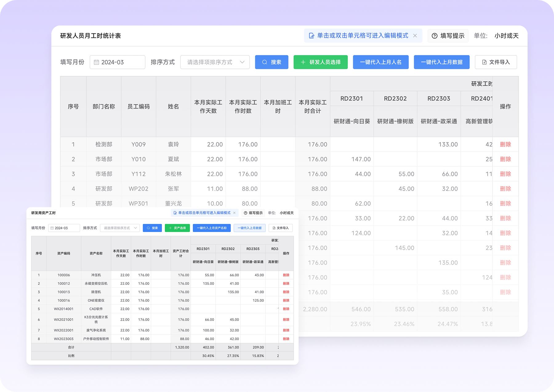The width and height of the screenshot is (554, 392).
Task: Close the edit hint in 研发用资产工时 panel
Action: (234, 213)
